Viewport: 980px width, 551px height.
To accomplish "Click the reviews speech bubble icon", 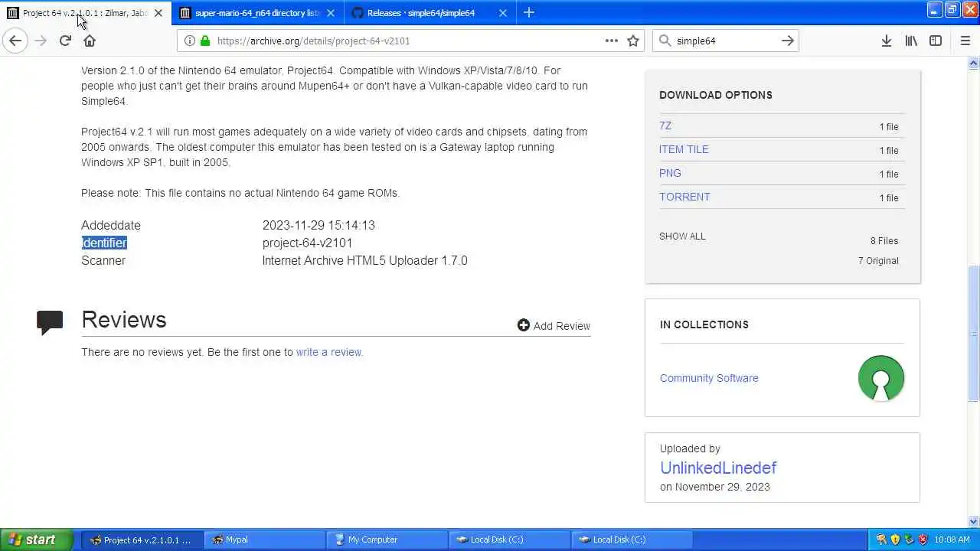I will (50, 322).
